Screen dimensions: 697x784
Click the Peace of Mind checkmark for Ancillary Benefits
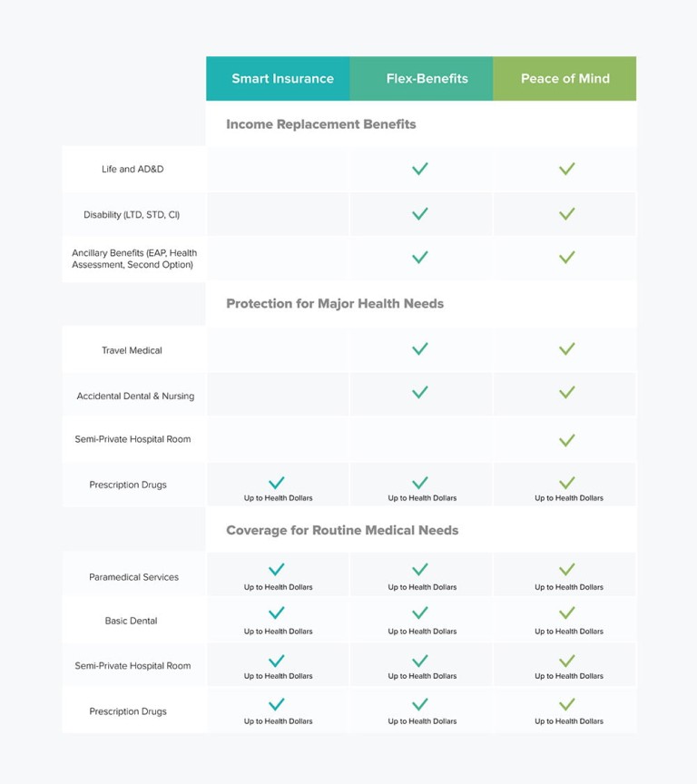567,258
